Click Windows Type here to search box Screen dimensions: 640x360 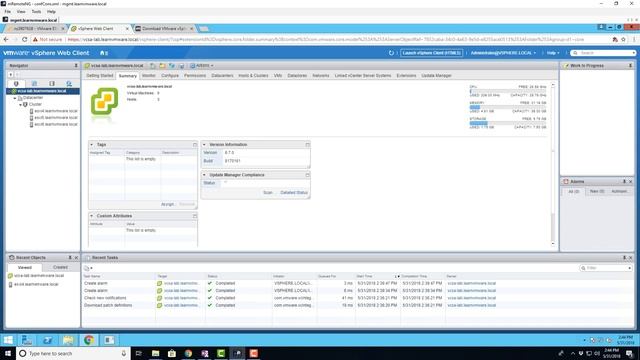(x=73, y=353)
